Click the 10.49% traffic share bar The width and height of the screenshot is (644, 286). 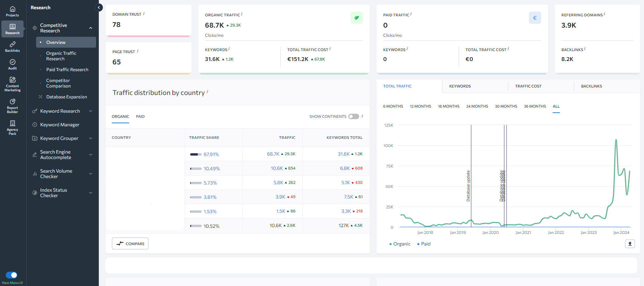pos(196,169)
